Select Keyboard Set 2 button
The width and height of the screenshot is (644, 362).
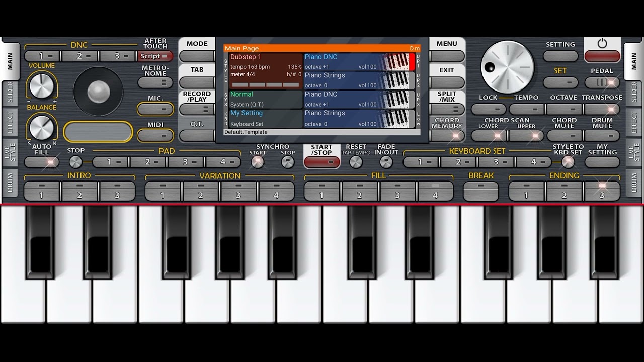[x=458, y=162]
